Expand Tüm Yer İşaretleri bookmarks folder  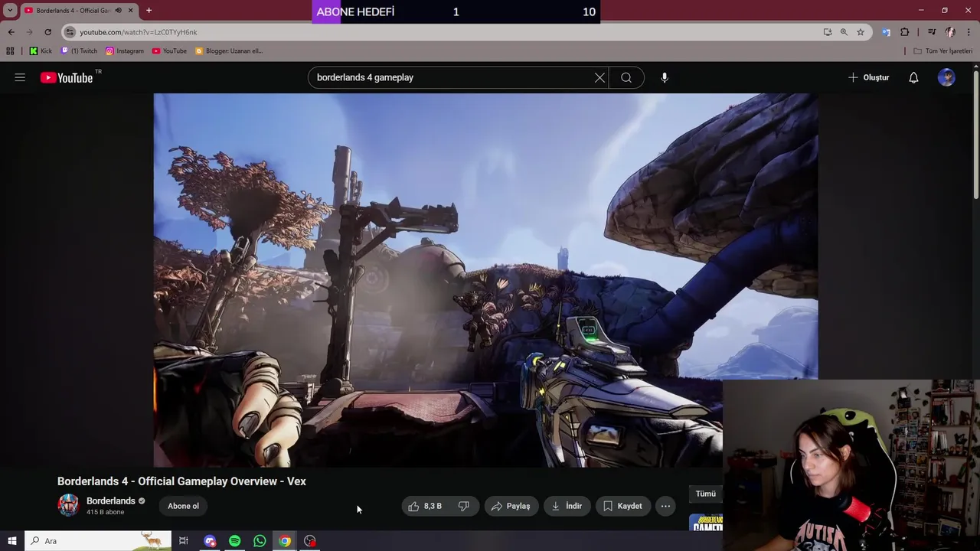pyautogui.click(x=943, y=51)
